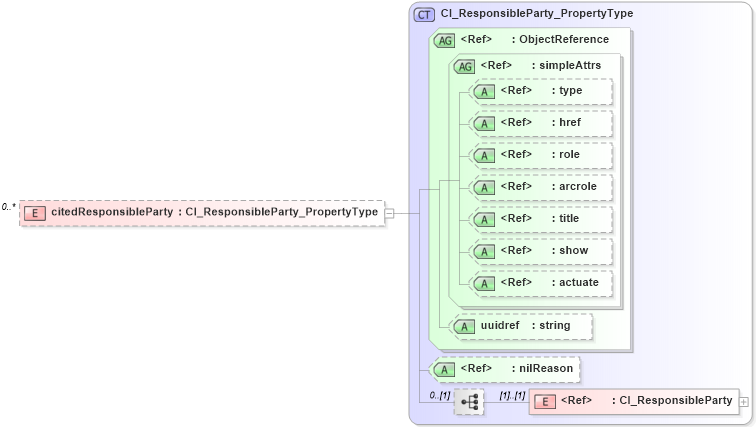Viewport: 756px width, 427px height.
Task: Select the 'uuidref : string' attribute label
Action: click(526, 325)
